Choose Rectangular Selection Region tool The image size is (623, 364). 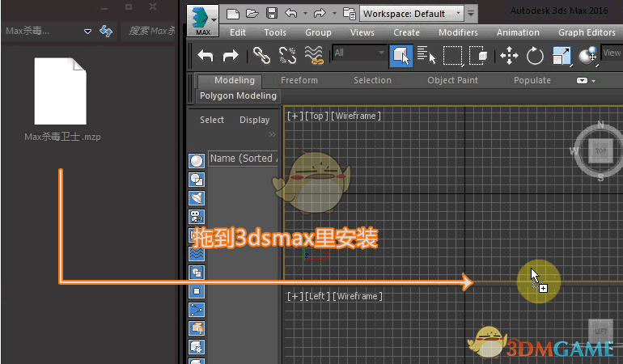point(453,56)
